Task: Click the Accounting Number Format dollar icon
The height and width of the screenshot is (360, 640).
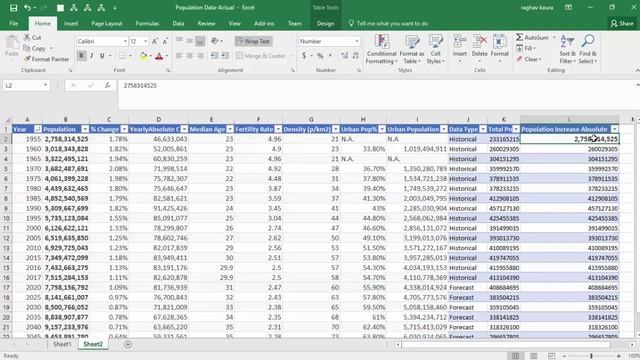Action: [x=304, y=56]
